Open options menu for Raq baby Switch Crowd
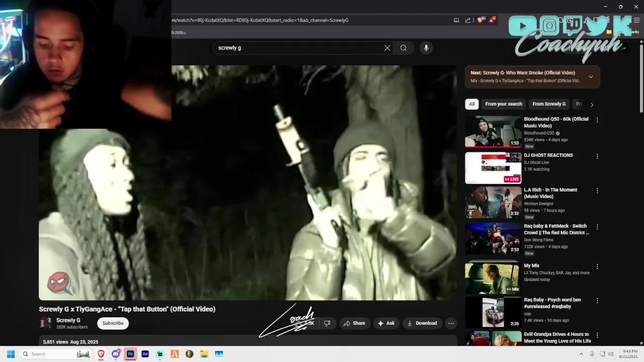 coord(597,227)
